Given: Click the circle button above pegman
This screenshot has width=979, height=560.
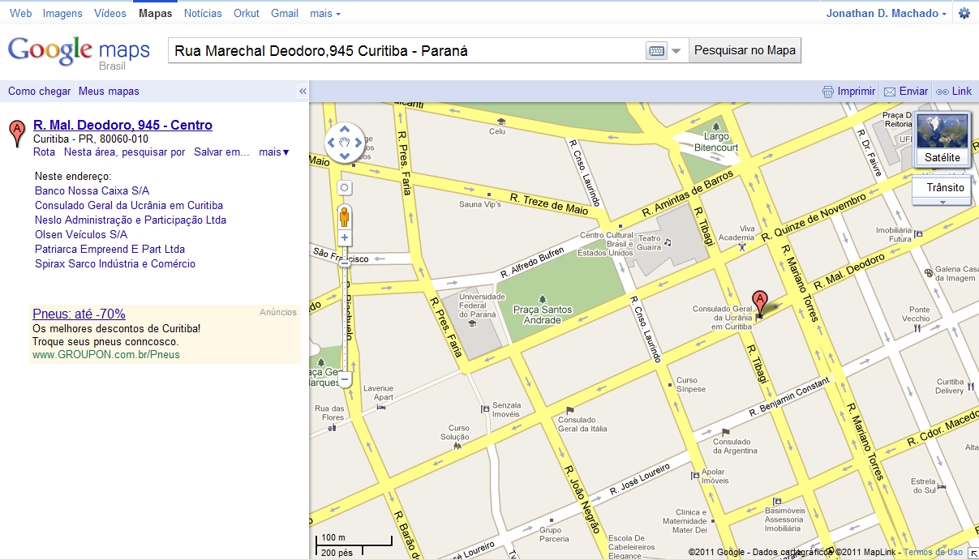Looking at the screenshot, I should 344,188.
